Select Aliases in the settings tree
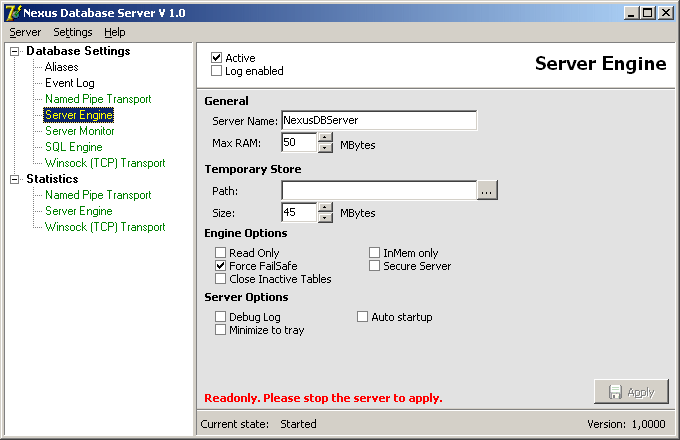This screenshot has width=680, height=440. coord(62,67)
